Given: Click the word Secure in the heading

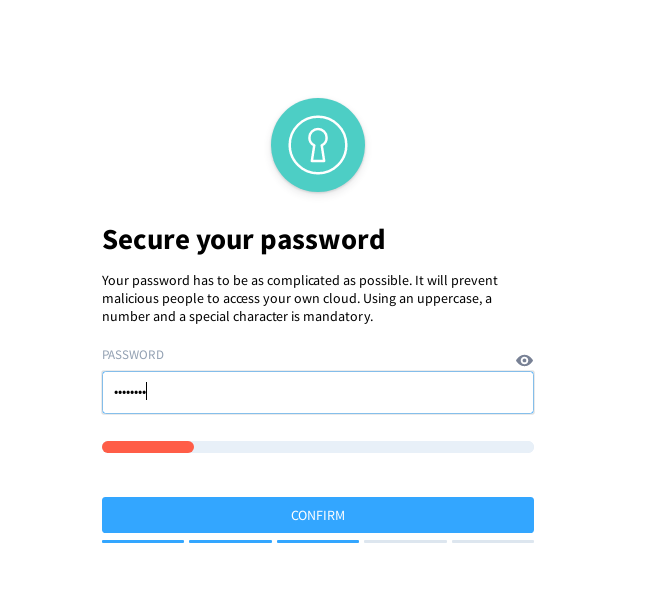Looking at the screenshot, I should (x=146, y=240).
